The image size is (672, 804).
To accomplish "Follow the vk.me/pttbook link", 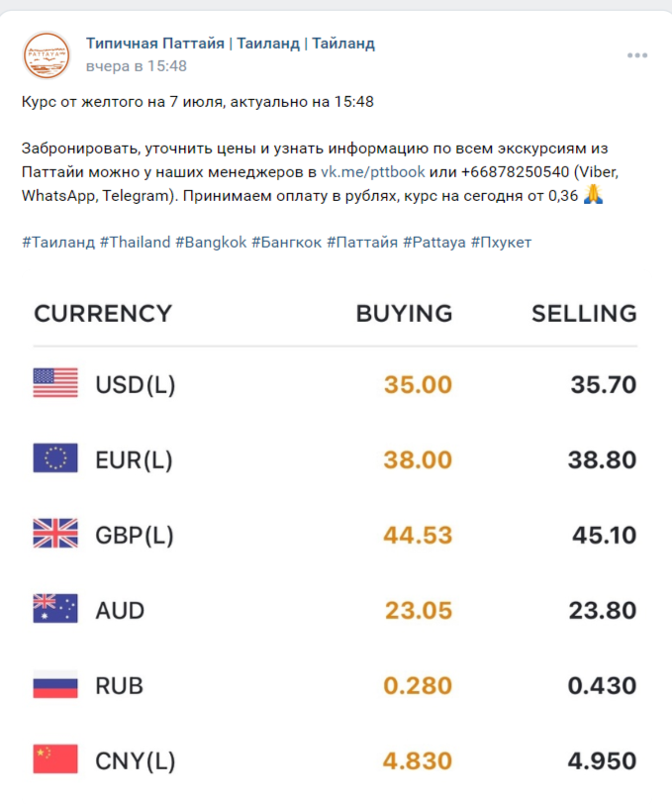I will pyautogui.click(x=373, y=171).
